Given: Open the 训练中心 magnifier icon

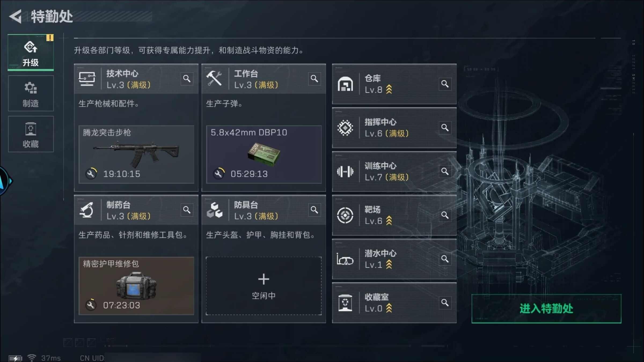Looking at the screenshot, I should 445,172.
